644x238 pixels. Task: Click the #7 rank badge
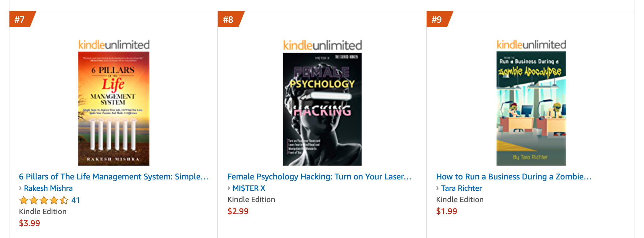coord(20,20)
